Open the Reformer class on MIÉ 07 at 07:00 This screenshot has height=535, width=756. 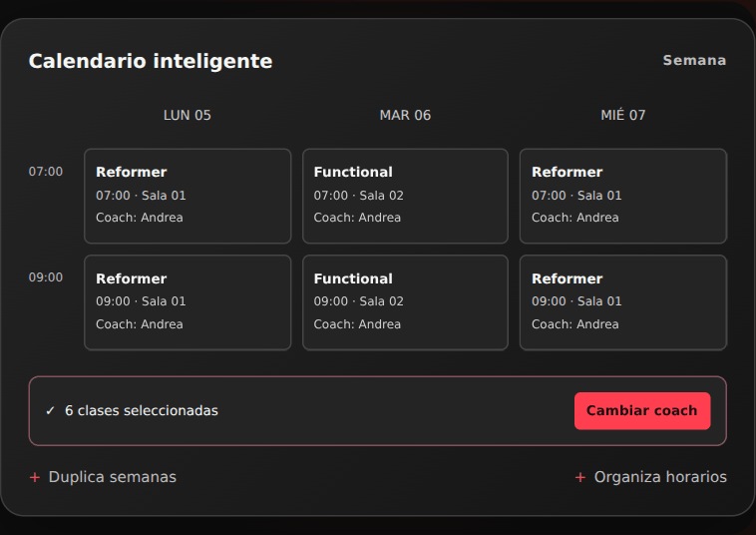pos(623,196)
